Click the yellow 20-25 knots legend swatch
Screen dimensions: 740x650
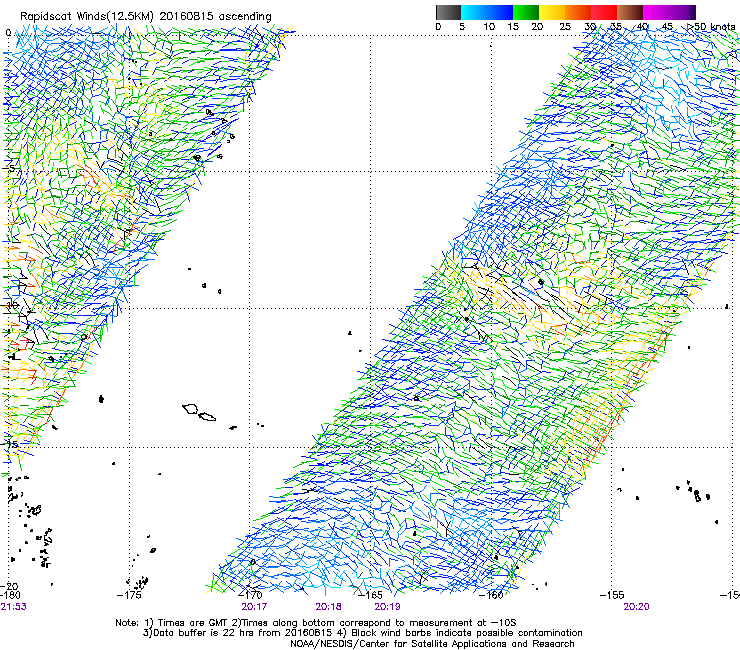[552, 12]
